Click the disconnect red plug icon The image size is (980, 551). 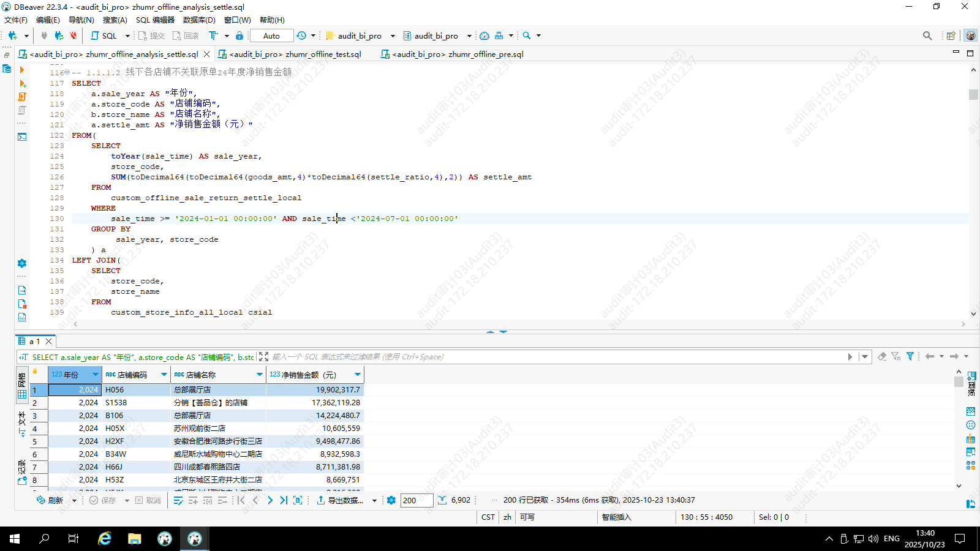click(73, 36)
